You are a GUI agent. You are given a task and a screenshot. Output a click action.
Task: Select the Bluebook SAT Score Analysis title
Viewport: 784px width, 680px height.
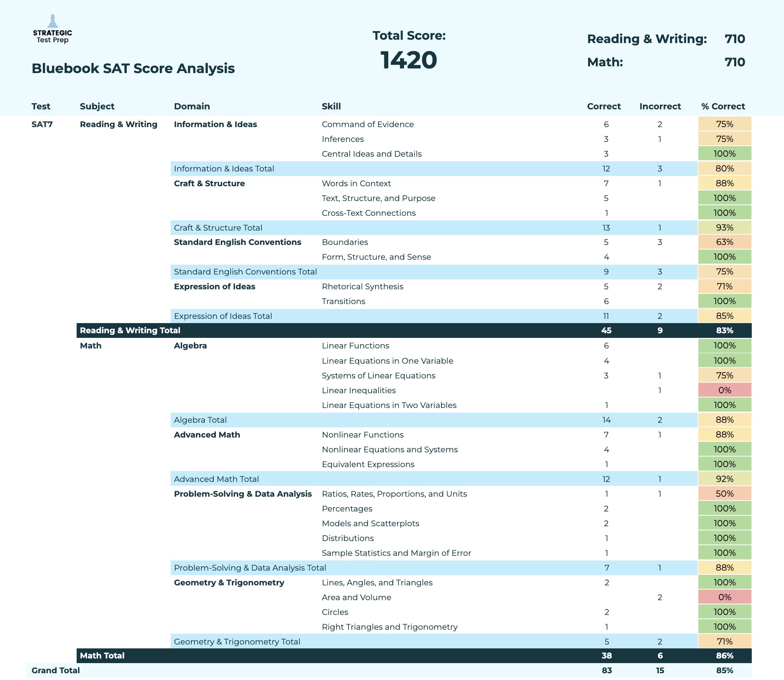click(133, 68)
